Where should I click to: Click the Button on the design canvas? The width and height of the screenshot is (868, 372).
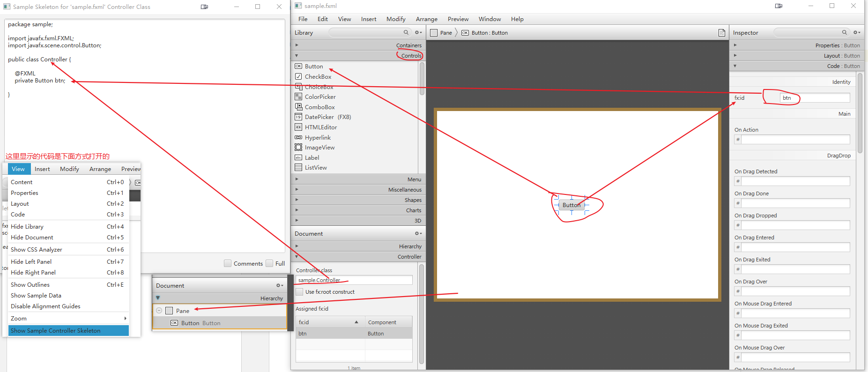[x=571, y=205]
